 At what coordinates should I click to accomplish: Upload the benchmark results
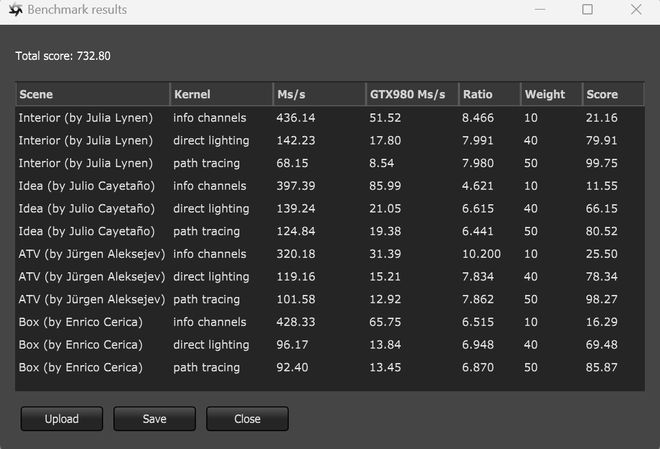pyautogui.click(x=61, y=419)
